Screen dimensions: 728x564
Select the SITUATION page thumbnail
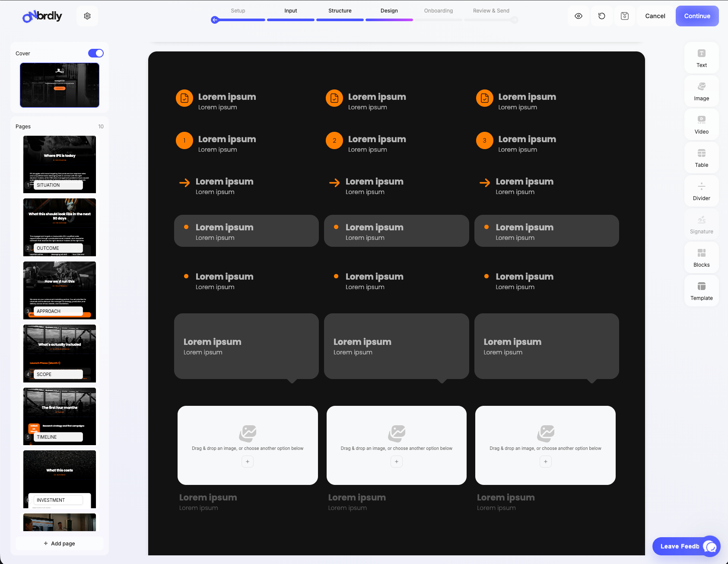coord(60,164)
